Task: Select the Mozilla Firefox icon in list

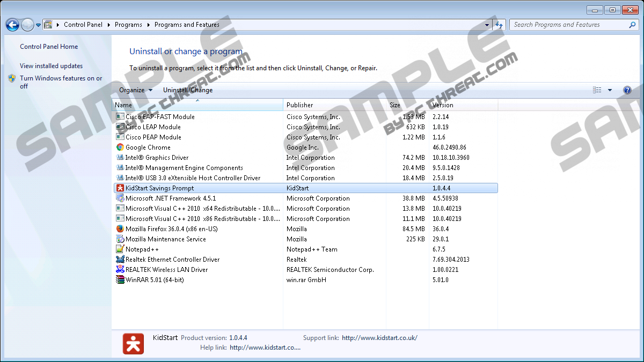Action: coord(120,229)
